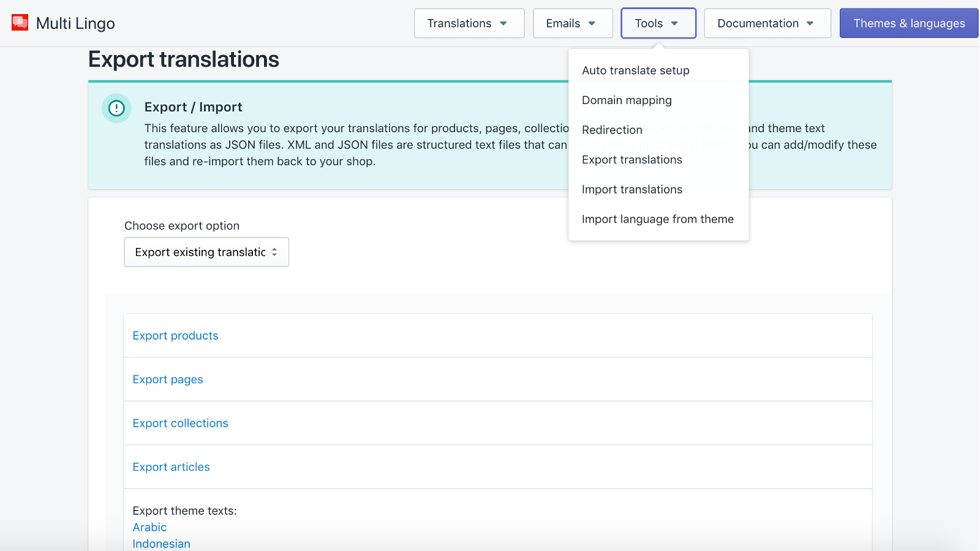This screenshot has height=551, width=980.
Task: Open the Choose export option selector
Action: tap(206, 252)
